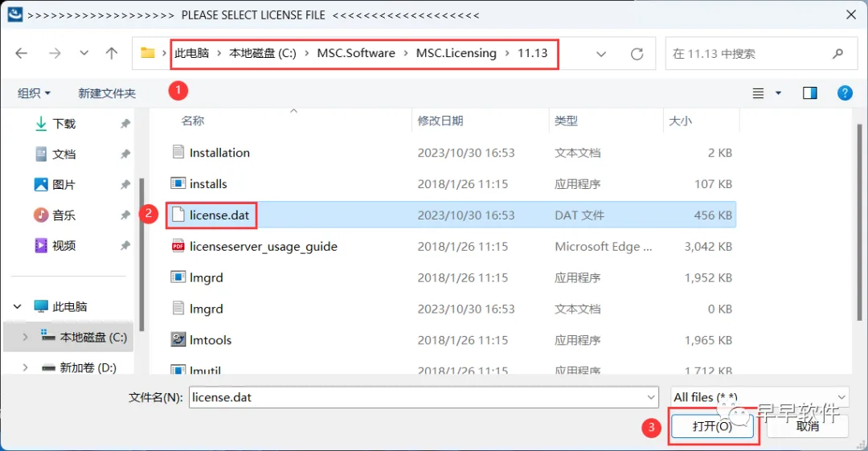Open the 组织 menu
Image resolution: width=868 pixels, height=451 pixels.
[x=34, y=93]
